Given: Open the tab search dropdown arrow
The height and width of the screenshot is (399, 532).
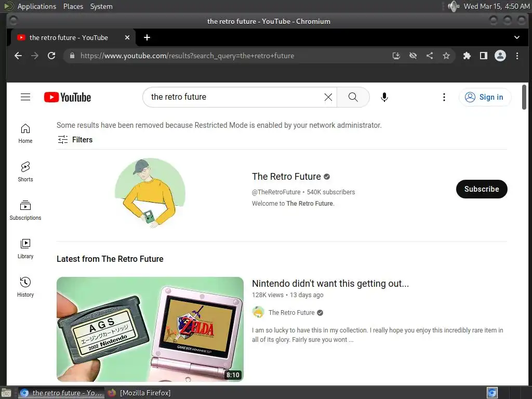Looking at the screenshot, I should [x=517, y=37].
